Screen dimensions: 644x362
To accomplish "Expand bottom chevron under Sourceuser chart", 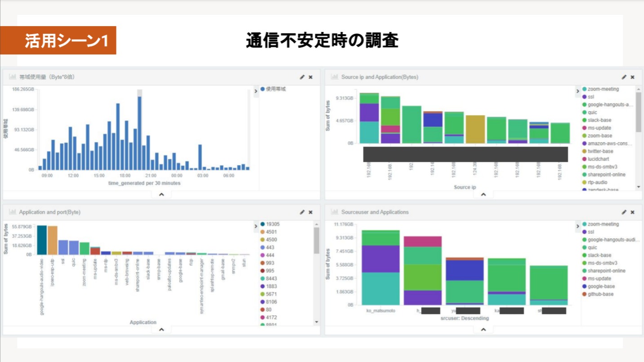I will pyautogui.click(x=483, y=330).
